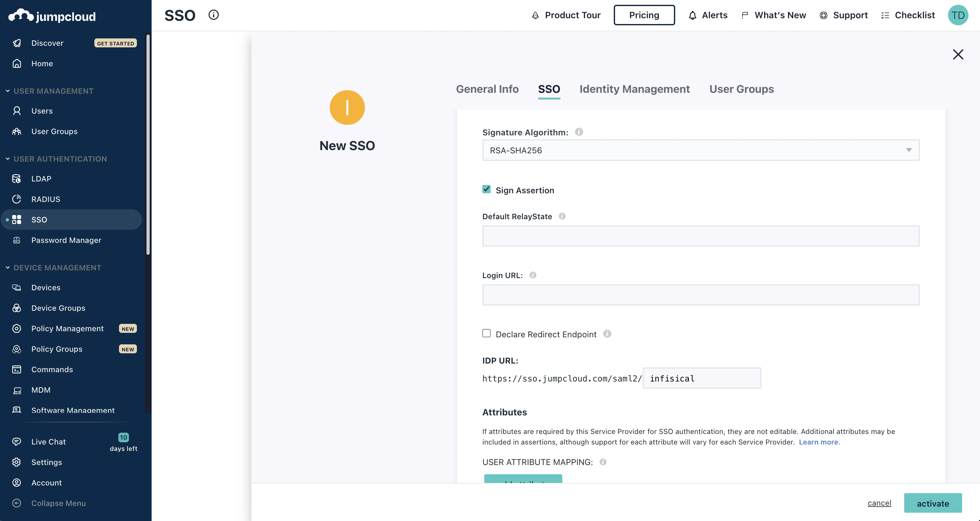
Task: Open the Checklist menu item
Action: click(x=908, y=15)
